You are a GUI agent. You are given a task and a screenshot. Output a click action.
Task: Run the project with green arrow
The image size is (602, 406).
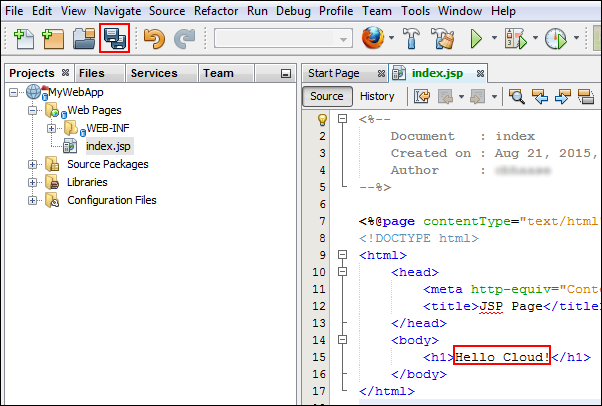(x=477, y=38)
